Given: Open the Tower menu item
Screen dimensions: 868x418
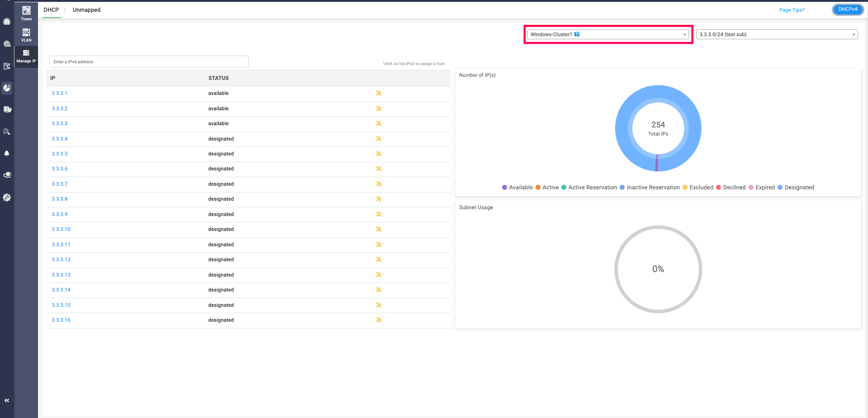Looking at the screenshot, I should point(26,13).
